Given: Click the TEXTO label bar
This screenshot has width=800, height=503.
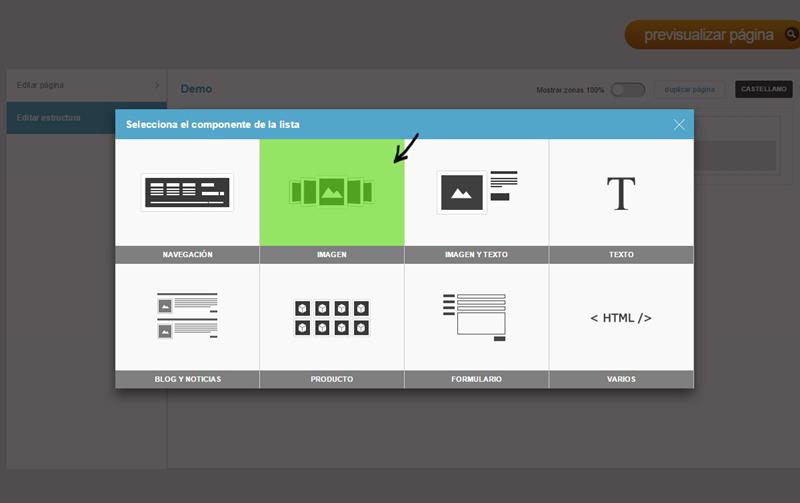Looking at the screenshot, I should coord(621,255).
